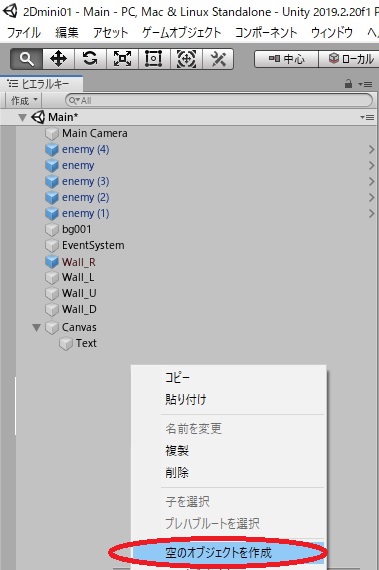The image size is (379, 570).
Task: Choose 貼り付け in context menu
Action: [x=186, y=400]
